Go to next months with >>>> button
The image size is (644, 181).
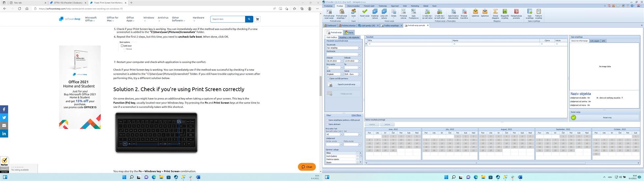point(387,124)
